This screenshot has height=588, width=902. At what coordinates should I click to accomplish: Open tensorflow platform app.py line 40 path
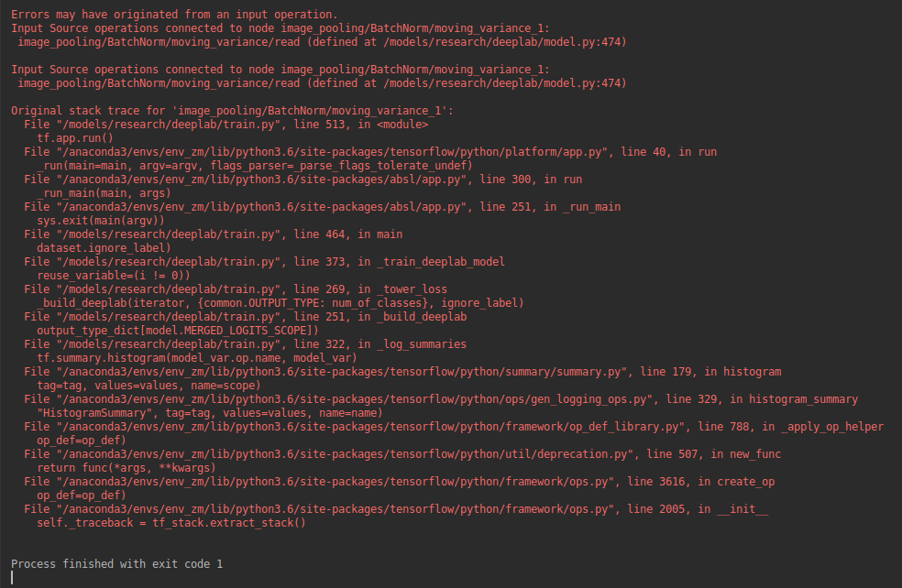330,152
